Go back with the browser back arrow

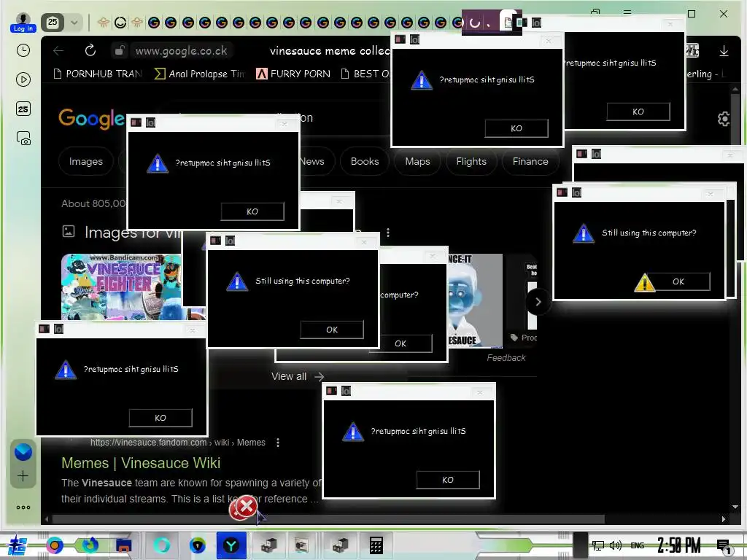point(58,50)
